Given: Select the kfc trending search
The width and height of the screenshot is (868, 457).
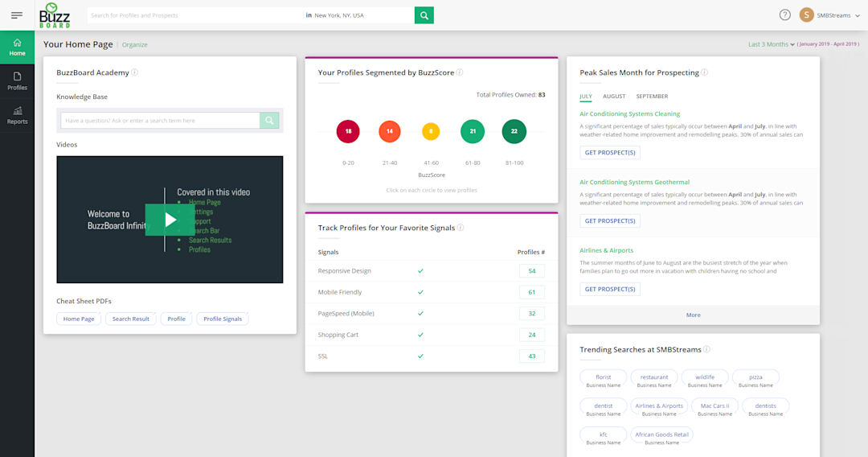Looking at the screenshot, I should (604, 434).
